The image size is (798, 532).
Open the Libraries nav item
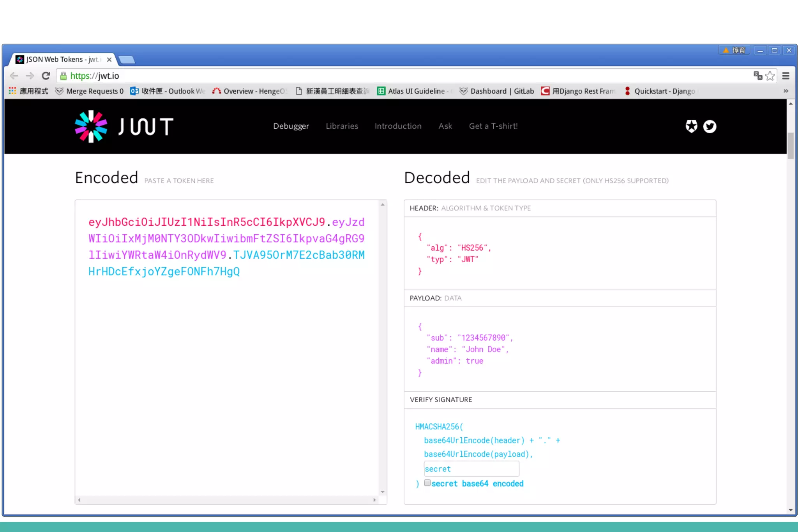[342, 126]
